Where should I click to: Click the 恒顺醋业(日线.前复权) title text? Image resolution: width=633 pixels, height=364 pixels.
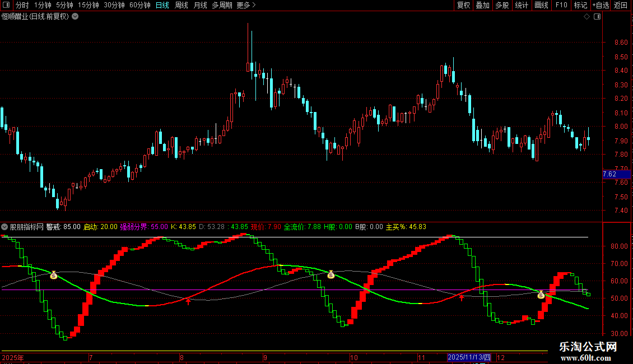[x=35, y=17]
